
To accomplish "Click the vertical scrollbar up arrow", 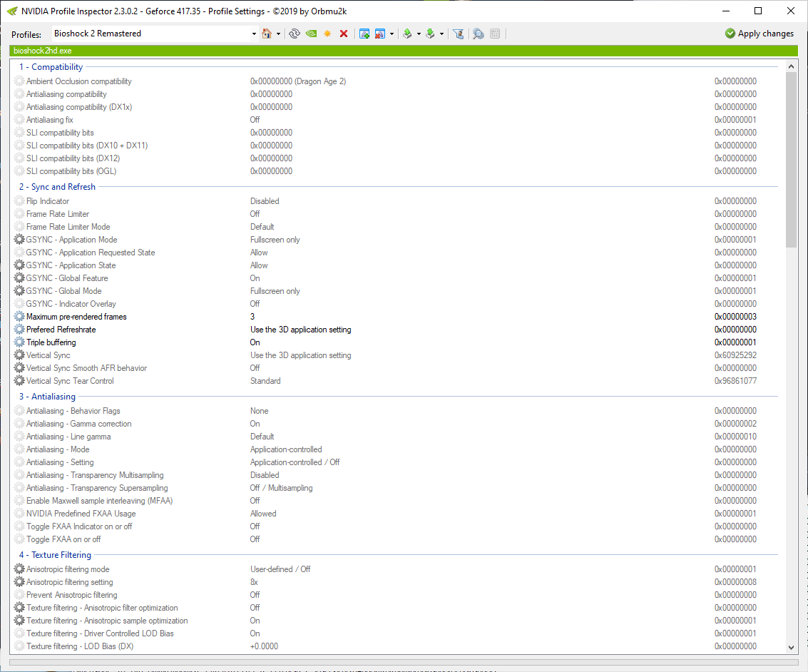I will point(791,66).
